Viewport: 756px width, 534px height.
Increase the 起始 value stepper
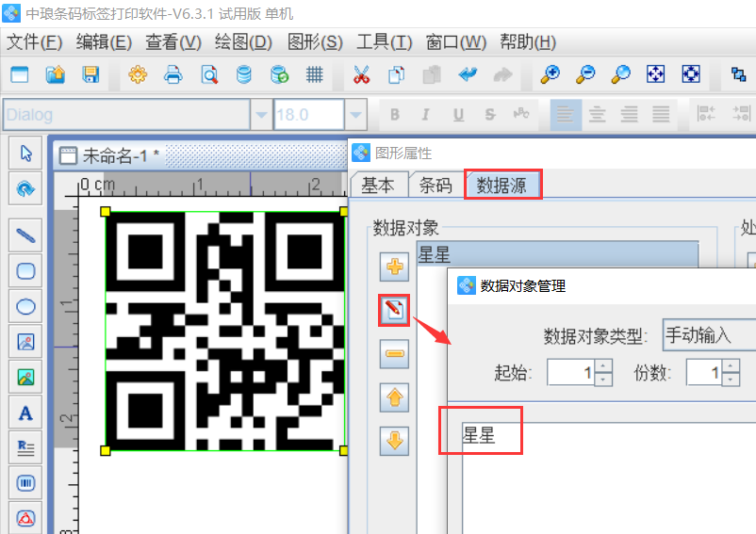coord(603,366)
